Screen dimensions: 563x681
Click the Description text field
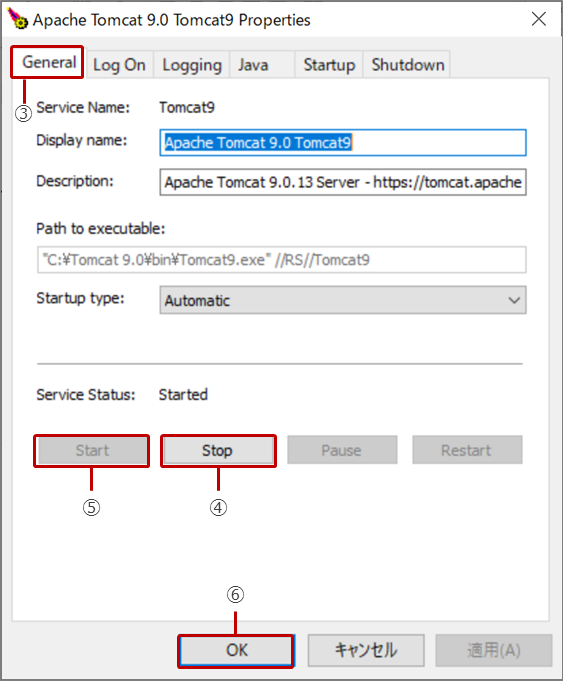pyautogui.click(x=343, y=182)
